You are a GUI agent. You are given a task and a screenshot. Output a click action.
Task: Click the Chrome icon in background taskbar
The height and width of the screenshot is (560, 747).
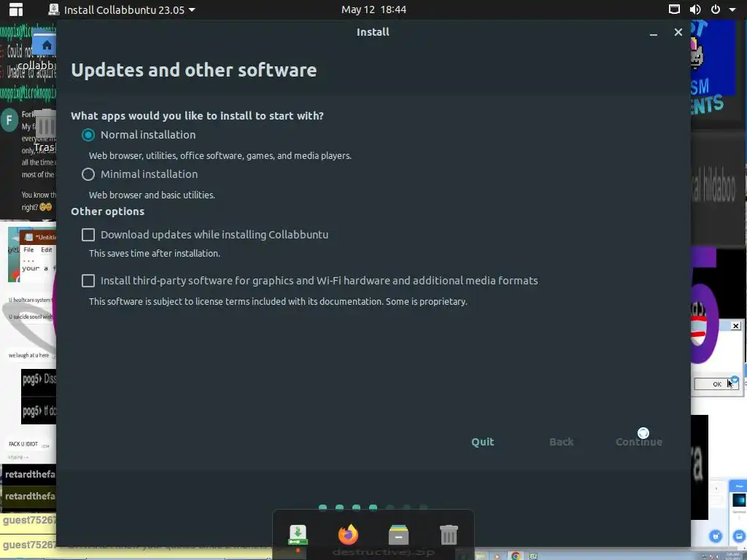coord(516,556)
